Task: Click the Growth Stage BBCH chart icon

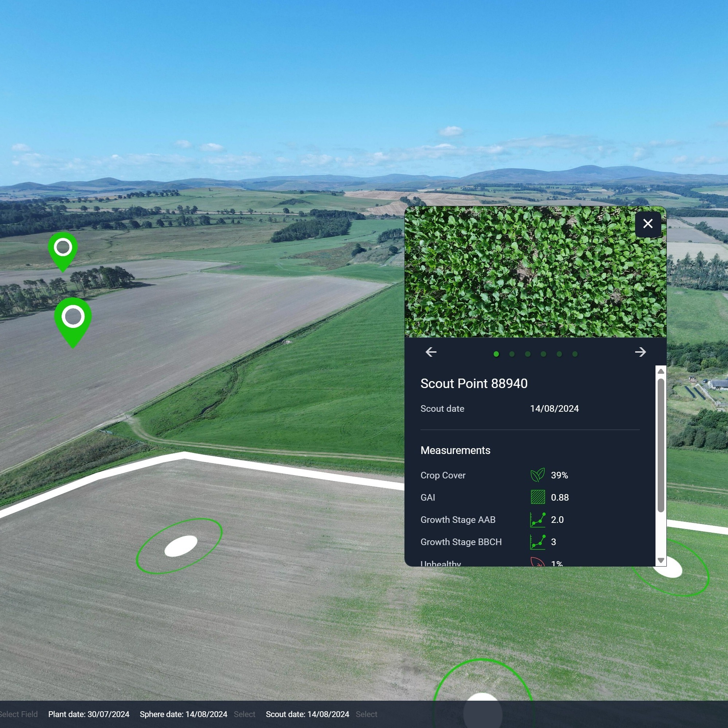Action: pyautogui.click(x=537, y=542)
